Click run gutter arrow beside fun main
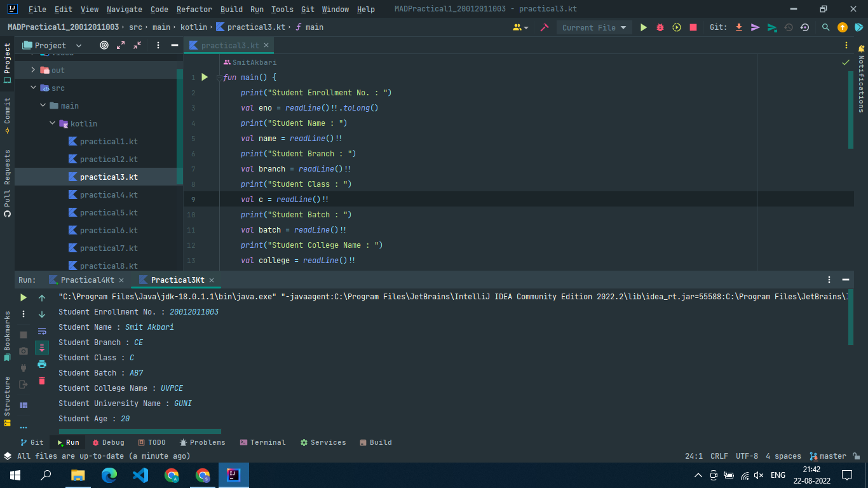This screenshot has width=868, height=488. (x=205, y=77)
